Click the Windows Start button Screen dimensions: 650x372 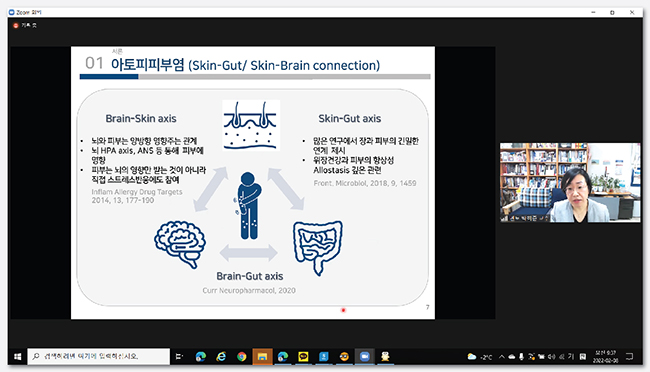point(17,357)
